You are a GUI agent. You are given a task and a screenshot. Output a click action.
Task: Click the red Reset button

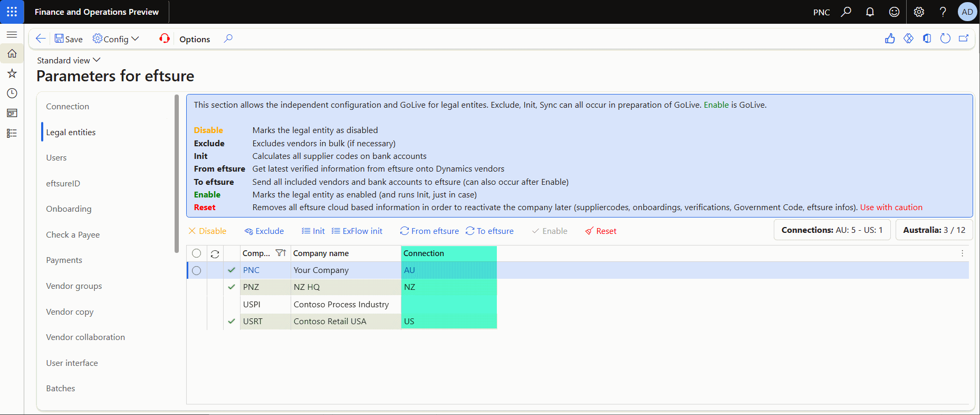click(x=601, y=231)
